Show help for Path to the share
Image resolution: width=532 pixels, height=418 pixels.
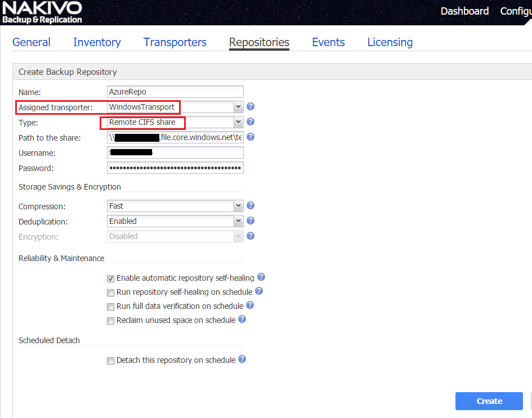pos(251,137)
